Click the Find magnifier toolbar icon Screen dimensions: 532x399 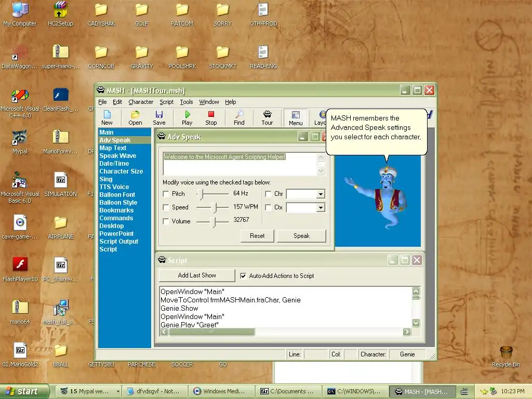[239, 118]
